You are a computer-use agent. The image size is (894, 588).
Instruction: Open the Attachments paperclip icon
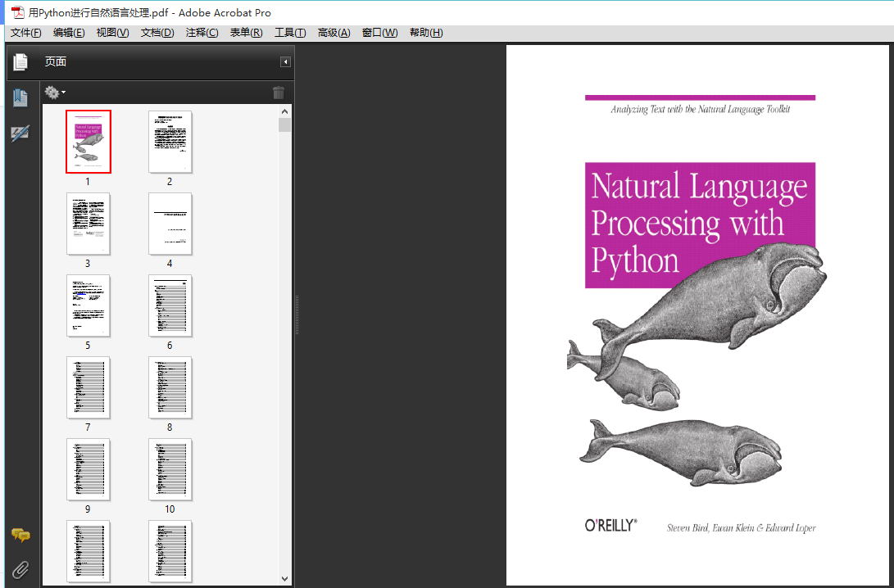coord(20,569)
